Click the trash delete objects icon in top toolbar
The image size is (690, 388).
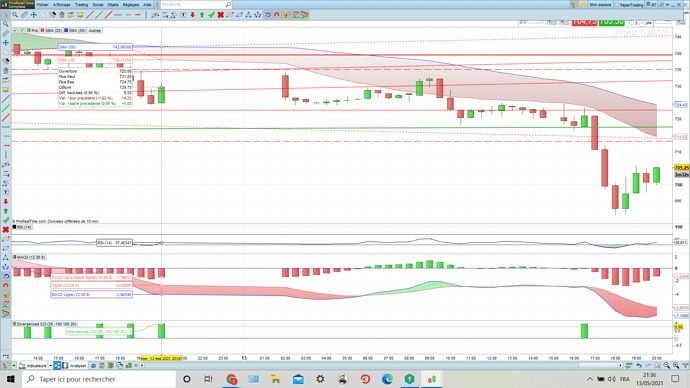click(x=62, y=15)
